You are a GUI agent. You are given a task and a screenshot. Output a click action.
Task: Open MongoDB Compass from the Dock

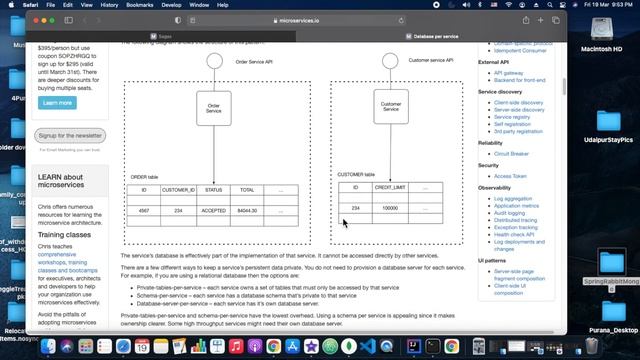pos(349,347)
